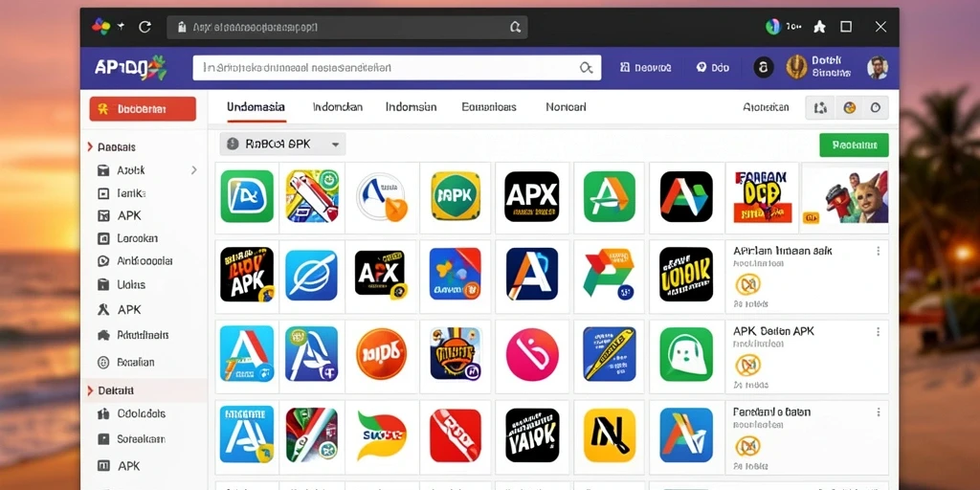Viewport: 980px width, 490px height.
Task: Open the RnBOot APK dropdown
Action: (x=282, y=144)
